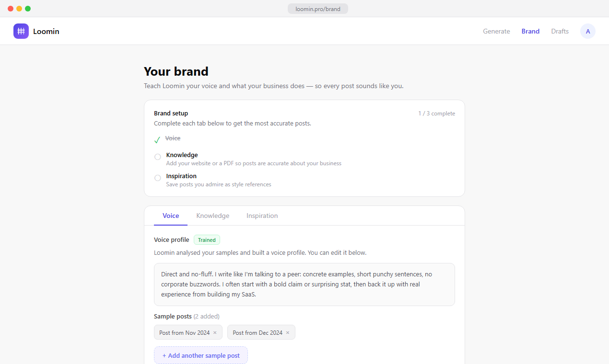Open the Drafts page
The height and width of the screenshot is (364, 609).
(560, 31)
